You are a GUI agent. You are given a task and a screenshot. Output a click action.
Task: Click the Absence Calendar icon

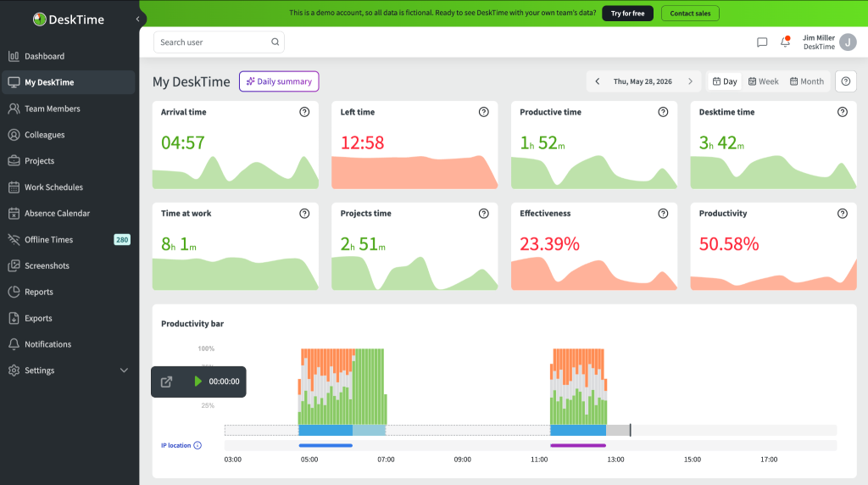tap(14, 213)
